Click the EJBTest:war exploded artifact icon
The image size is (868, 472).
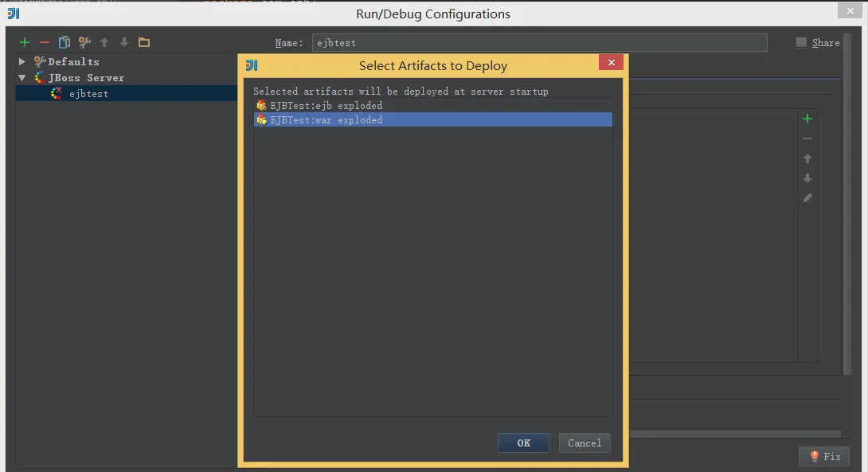(x=261, y=119)
